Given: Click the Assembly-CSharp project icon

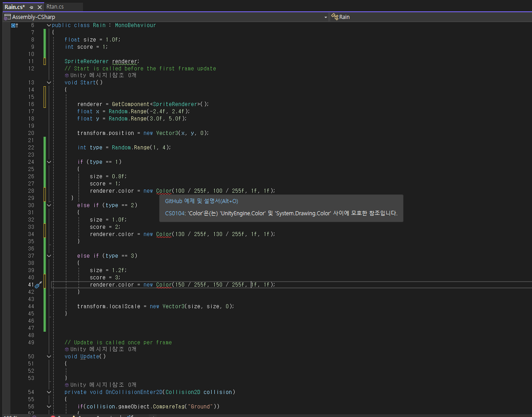Looking at the screenshot, I should (x=7, y=17).
